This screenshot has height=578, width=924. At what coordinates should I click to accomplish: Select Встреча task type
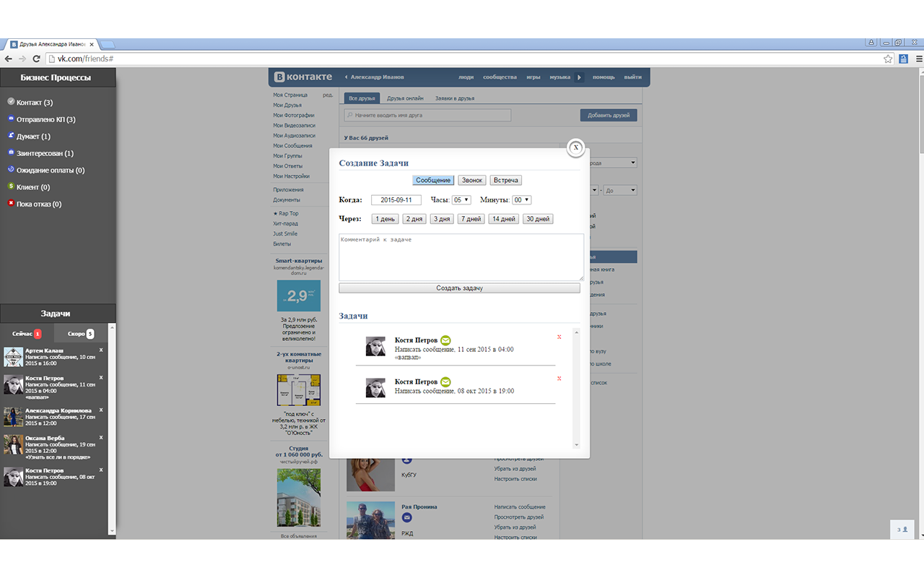[x=506, y=180]
